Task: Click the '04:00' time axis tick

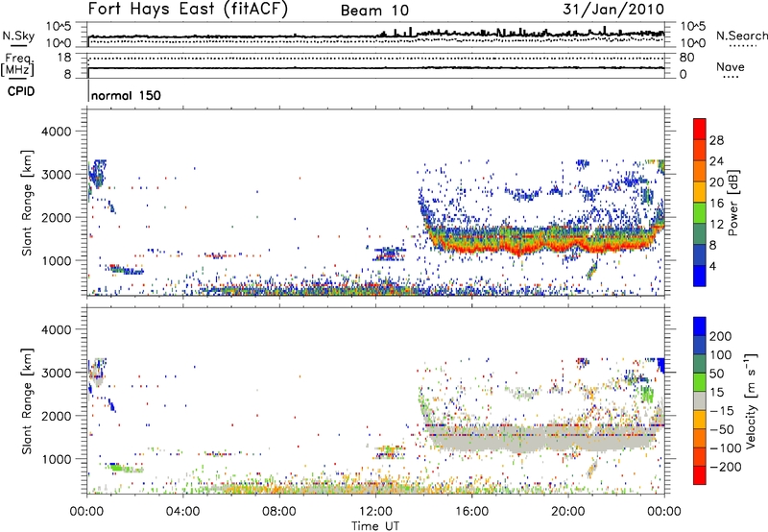Action: [183, 512]
